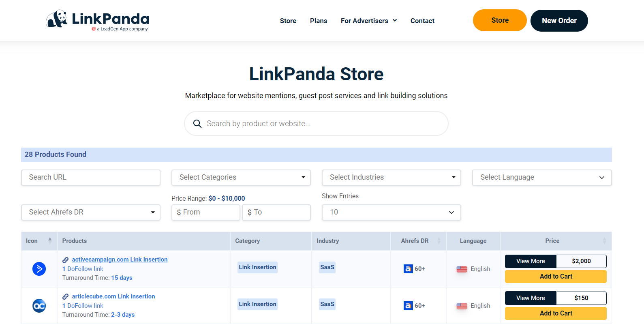Click '1 DoFollow link' under activecampaign.com

(83, 269)
